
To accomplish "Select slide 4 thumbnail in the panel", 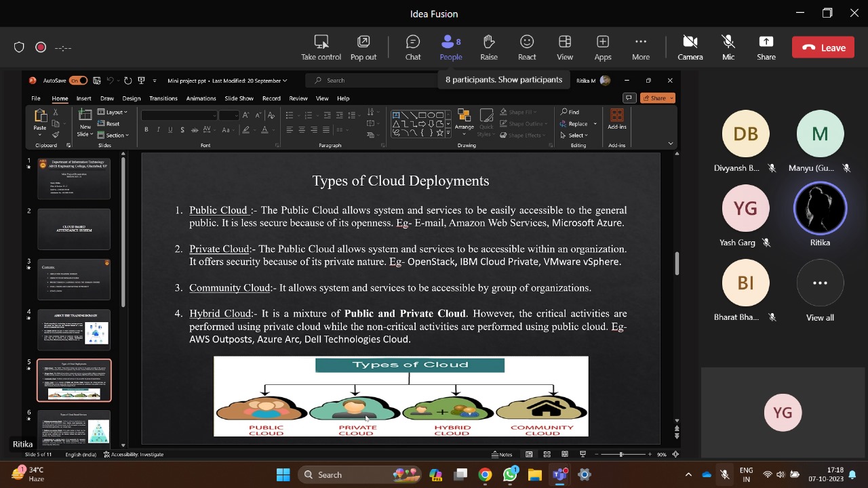I will (x=74, y=329).
